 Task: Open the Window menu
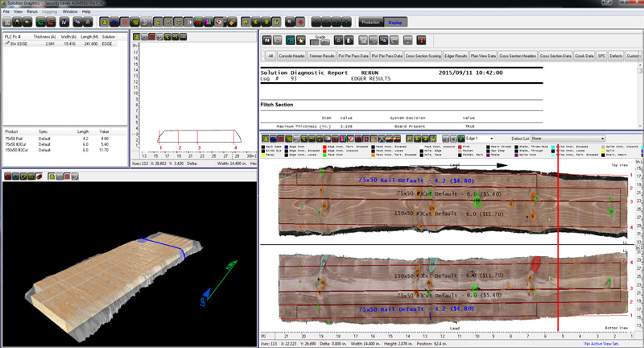click(70, 11)
